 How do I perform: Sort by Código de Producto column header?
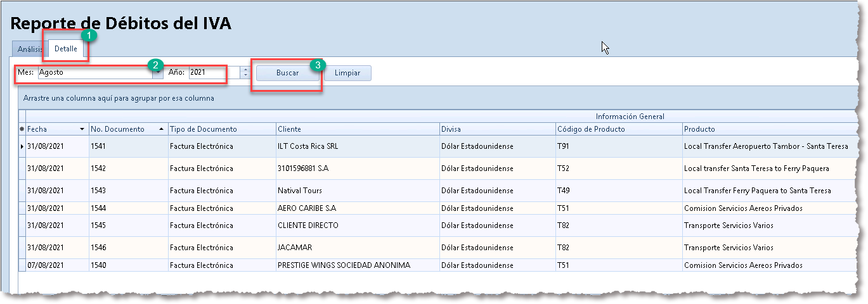(619, 129)
